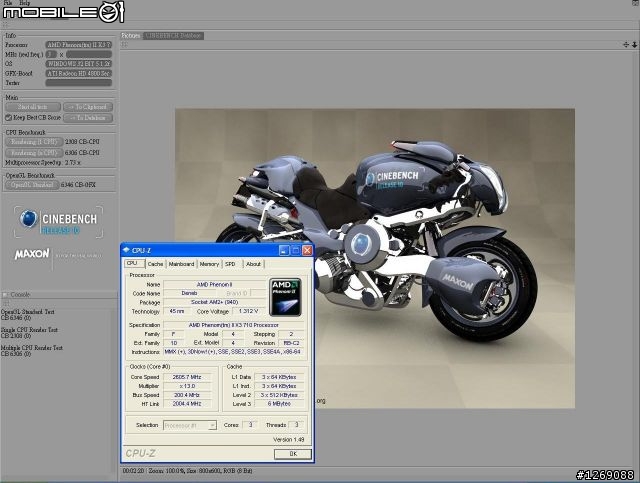
Task: Toggle Keep Best CB Score checkbox
Action: coord(8,118)
